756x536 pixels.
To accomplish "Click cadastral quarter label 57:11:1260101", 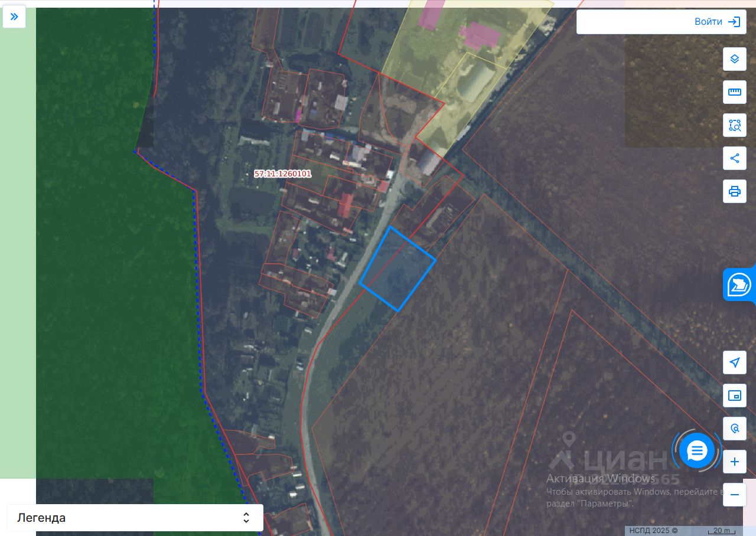I will [282, 174].
